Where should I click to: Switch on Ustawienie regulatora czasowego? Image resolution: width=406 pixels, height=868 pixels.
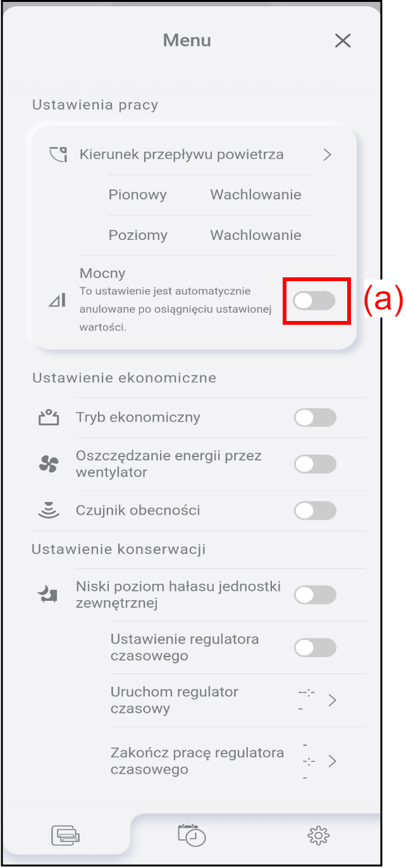point(315,648)
